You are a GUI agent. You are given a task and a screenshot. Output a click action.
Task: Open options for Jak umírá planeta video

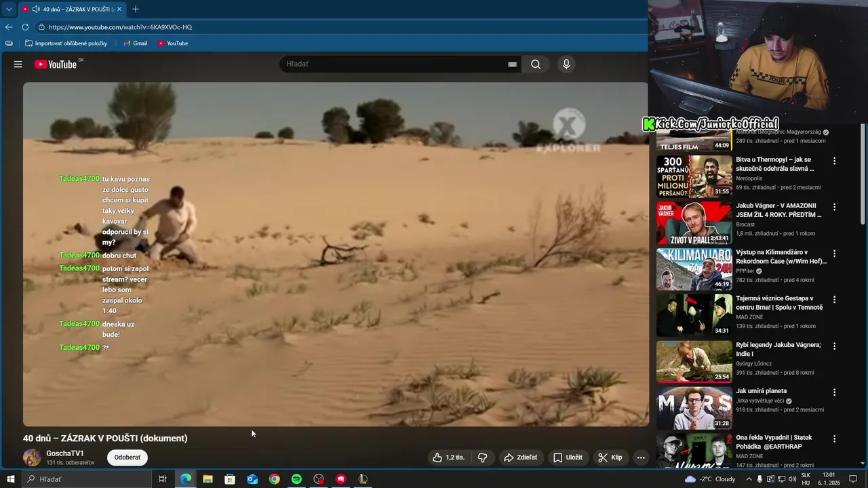835,392
